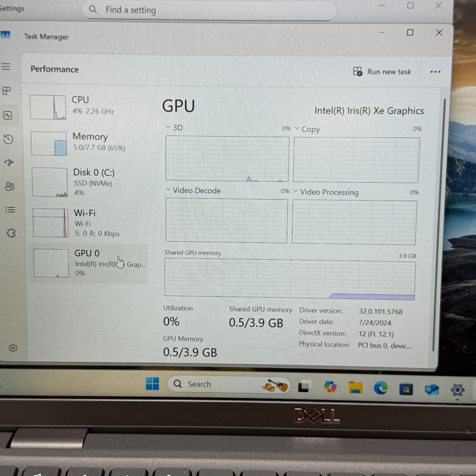476x476 pixels.
Task: Expand the Copy engine dropdown
Action: [297, 129]
